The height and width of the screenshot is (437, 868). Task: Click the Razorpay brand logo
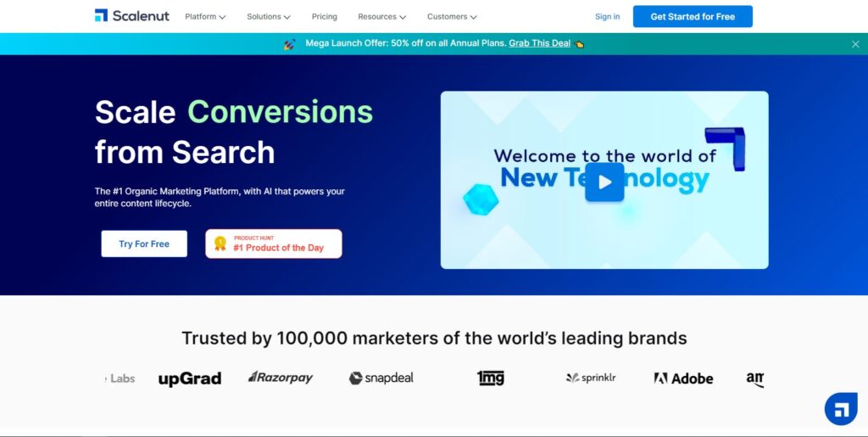pos(281,378)
